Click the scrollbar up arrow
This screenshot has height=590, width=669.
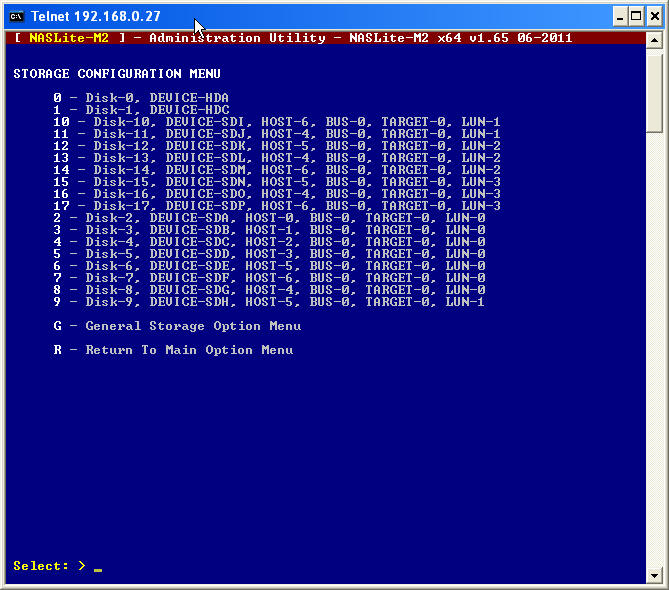(654, 40)
